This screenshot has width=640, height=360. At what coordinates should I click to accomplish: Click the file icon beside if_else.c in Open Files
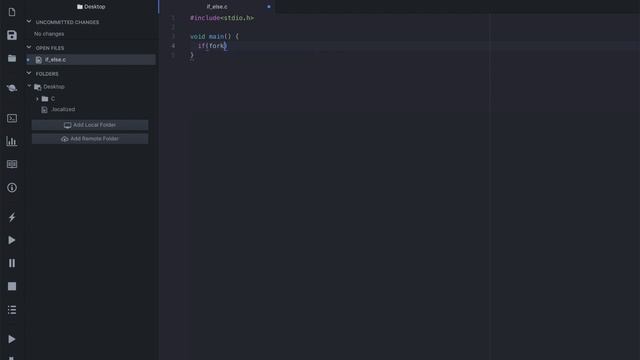click(39, 60)
